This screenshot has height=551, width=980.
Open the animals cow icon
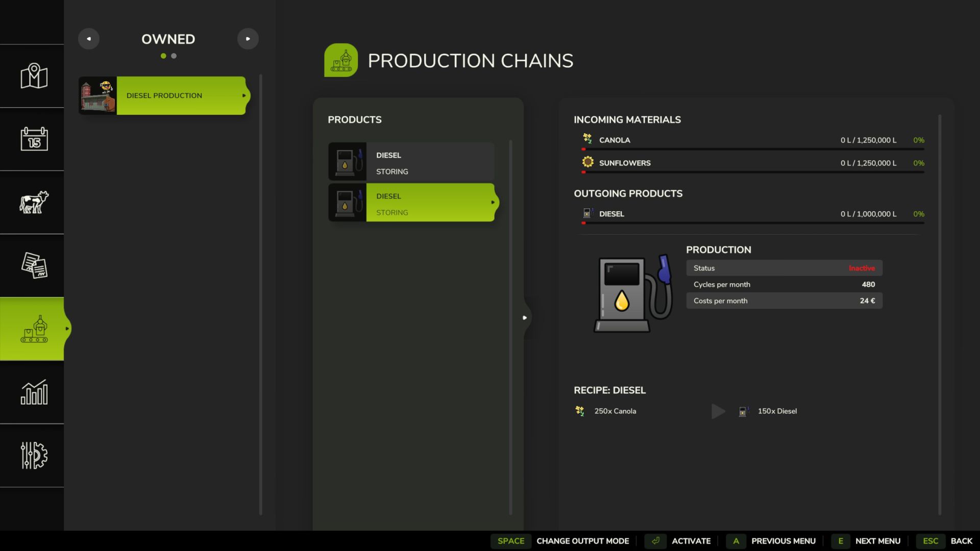tap(34, 202)
